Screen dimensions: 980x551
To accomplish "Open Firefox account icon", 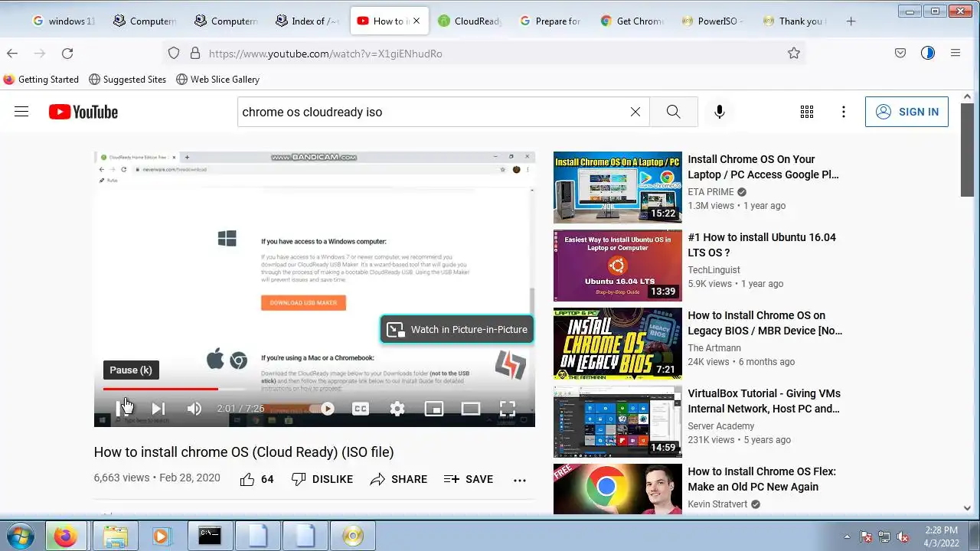I will pos(928,53).
